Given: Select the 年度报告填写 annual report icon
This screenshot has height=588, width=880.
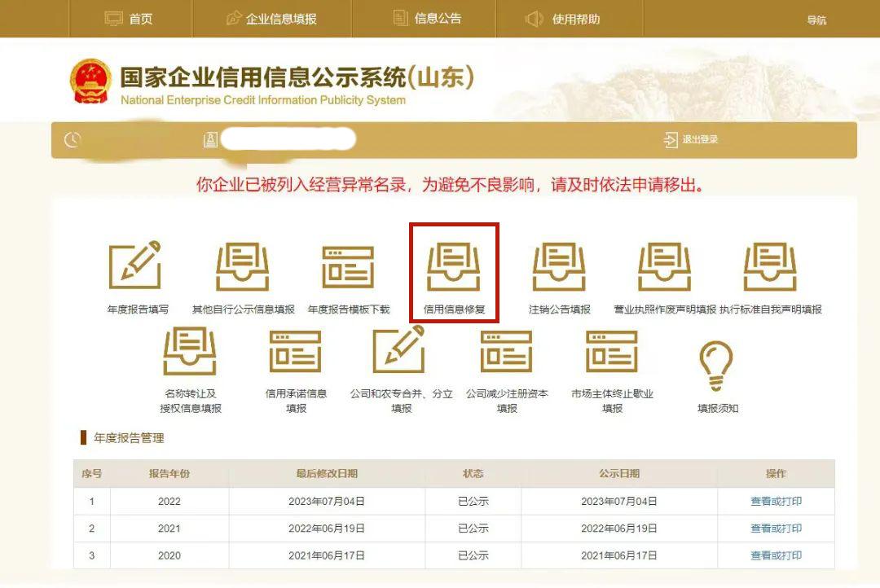Looking at the screenshot, I should coord(137,264).
